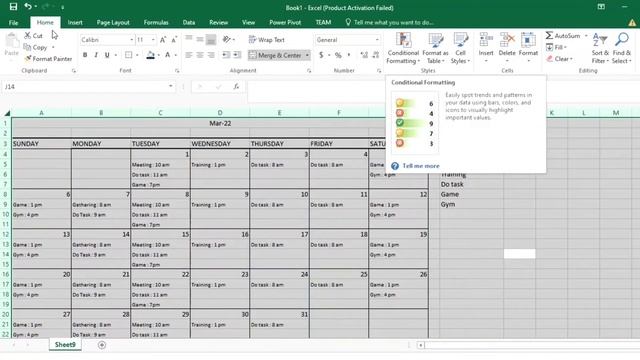
Task: Toggle Underline formatting
Action: click(107, 55)
